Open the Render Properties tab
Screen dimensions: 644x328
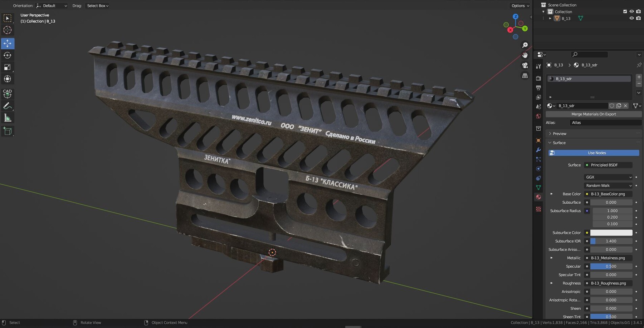coord(538,78)
